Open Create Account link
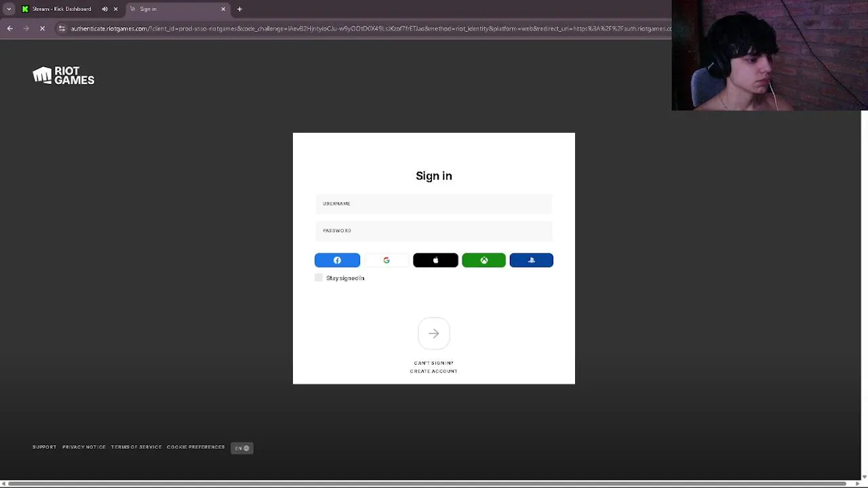868x488 pixels. pos(434,371)
